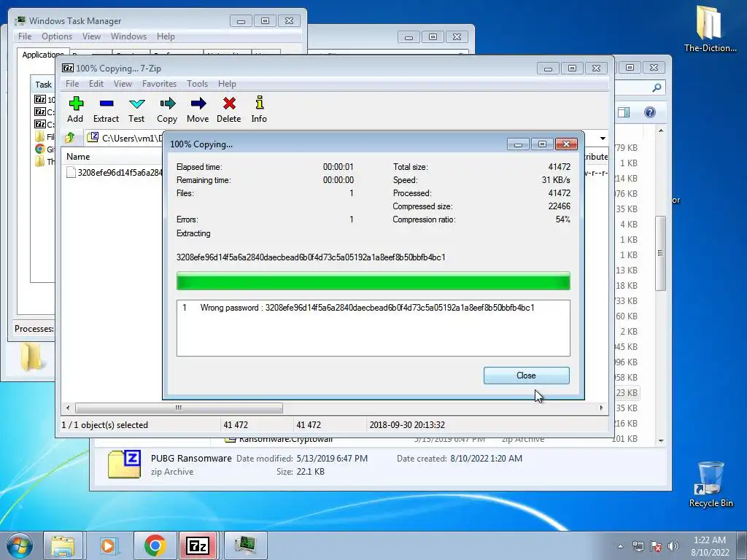Open Tools menu in 7-Zip
Viewport: 747px width, 560px height.
point(197,84)
